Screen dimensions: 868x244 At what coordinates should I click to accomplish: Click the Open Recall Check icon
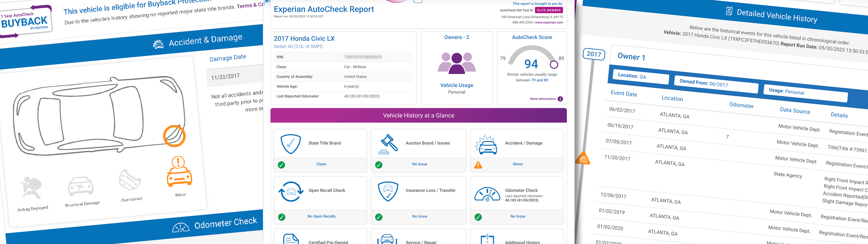tap(291, 191)
